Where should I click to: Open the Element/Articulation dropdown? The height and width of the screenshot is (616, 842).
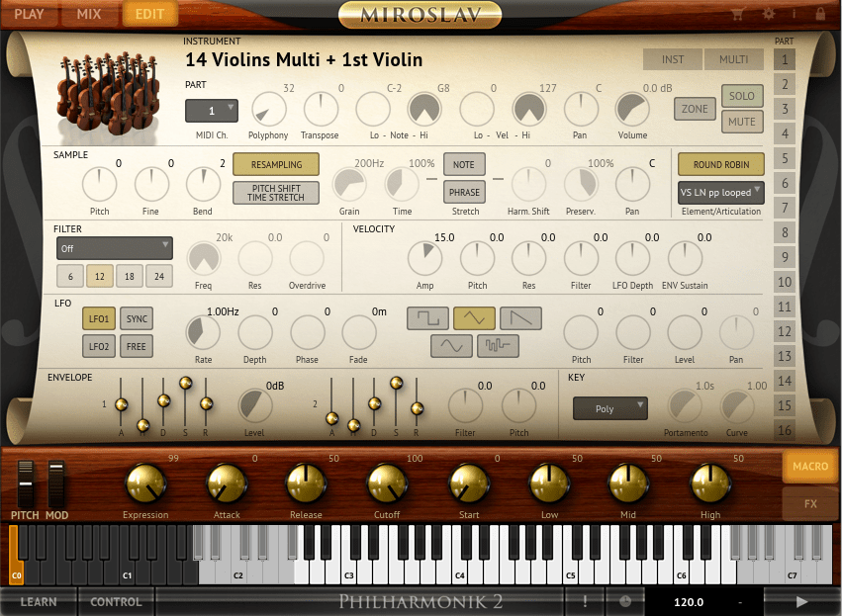click(x=720, y=192)
